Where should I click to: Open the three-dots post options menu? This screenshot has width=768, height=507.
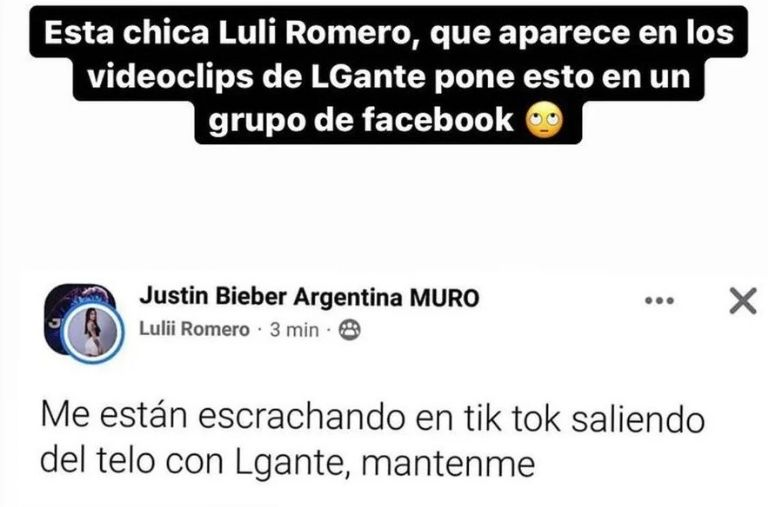point(659,300)
